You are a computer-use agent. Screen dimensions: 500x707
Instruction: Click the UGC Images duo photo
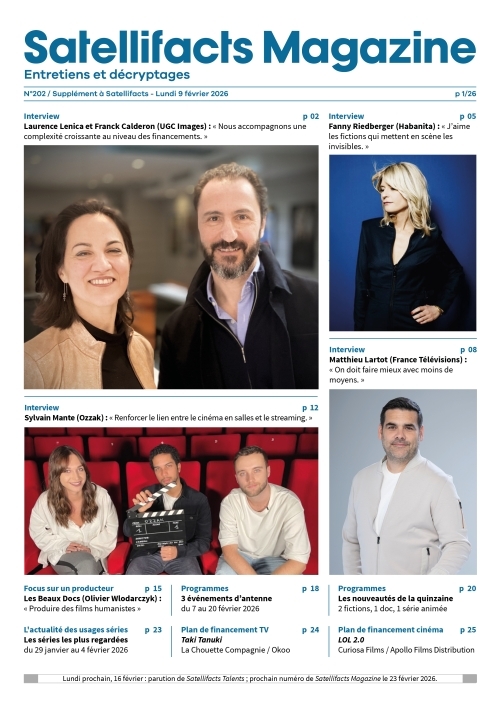[x=171, y=267]
